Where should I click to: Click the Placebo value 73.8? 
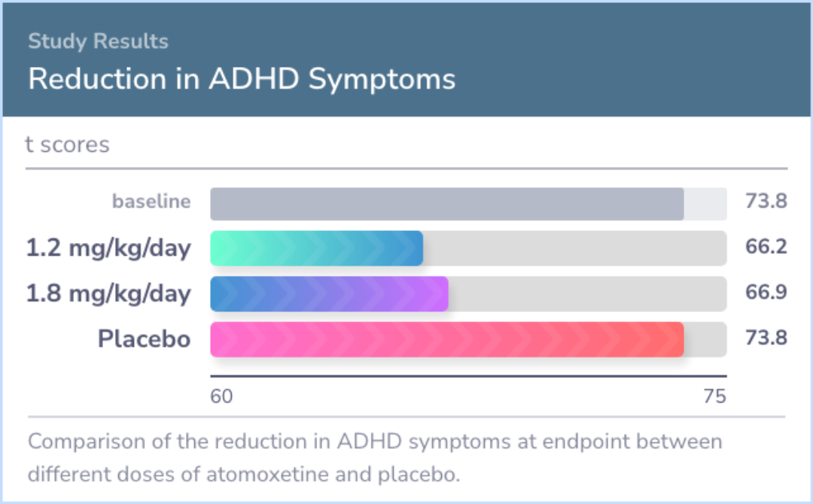click(766, 338)
